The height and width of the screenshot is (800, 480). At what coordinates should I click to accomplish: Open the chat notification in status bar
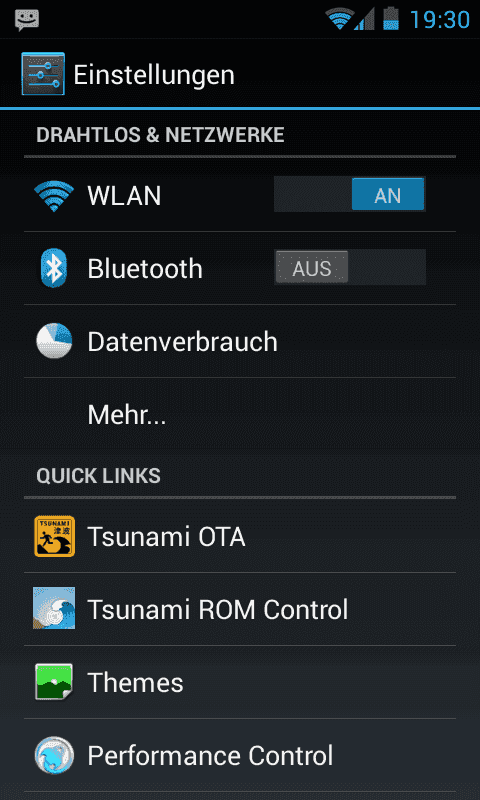click(27, 20)
